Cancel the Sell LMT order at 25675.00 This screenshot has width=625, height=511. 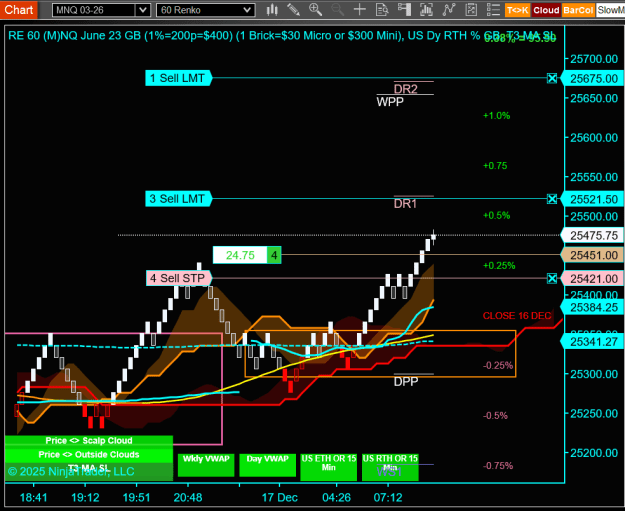pos(552,78)
